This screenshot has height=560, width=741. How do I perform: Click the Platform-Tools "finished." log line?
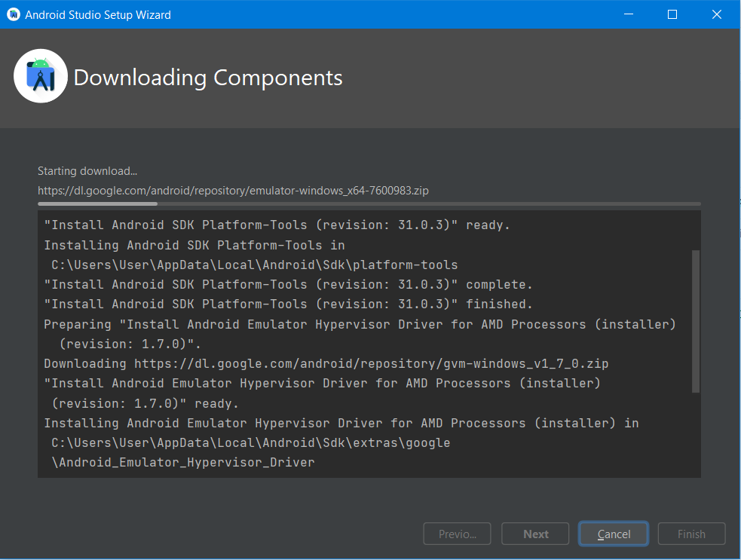tap(288, 304)
